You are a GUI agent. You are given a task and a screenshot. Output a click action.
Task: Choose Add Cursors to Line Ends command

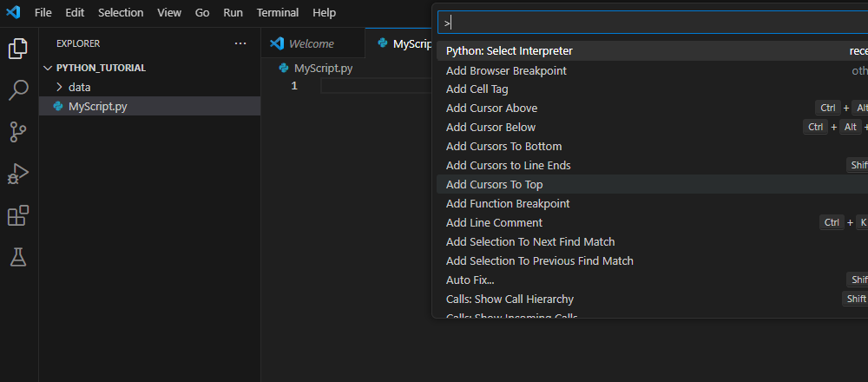652,166
